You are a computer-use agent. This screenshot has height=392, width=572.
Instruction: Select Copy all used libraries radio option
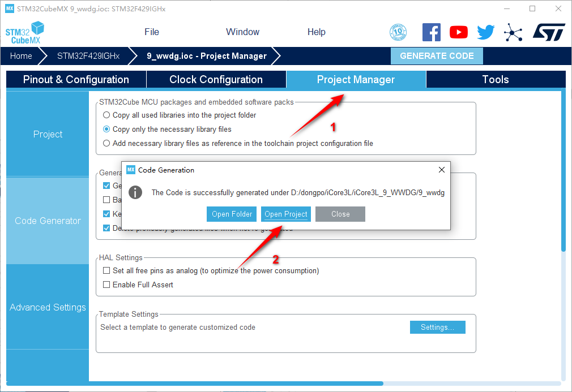coord(106,115)
